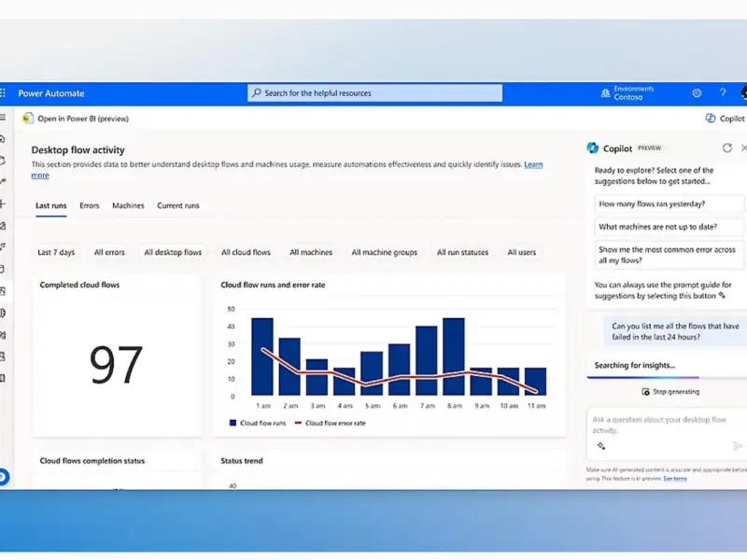Open the prompt guide sparkle icon in the chat box
The height and width of the screenshot is (560, 747).
601,446
